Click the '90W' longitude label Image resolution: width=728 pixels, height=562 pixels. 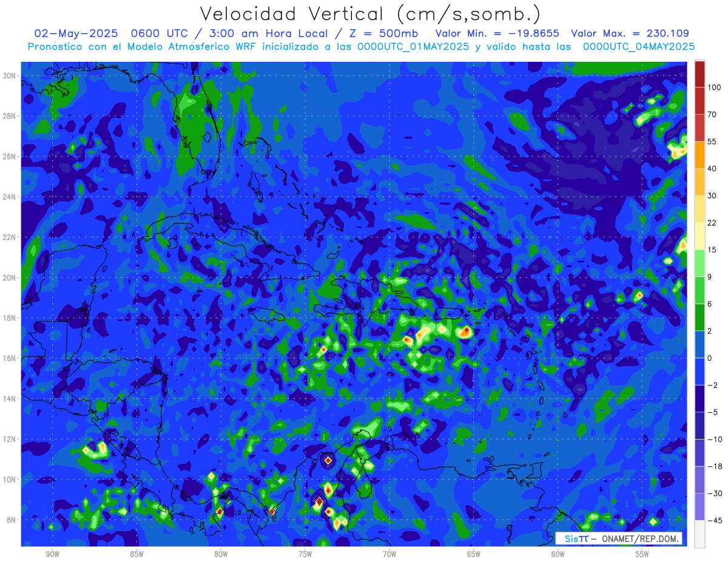point(53,555)
